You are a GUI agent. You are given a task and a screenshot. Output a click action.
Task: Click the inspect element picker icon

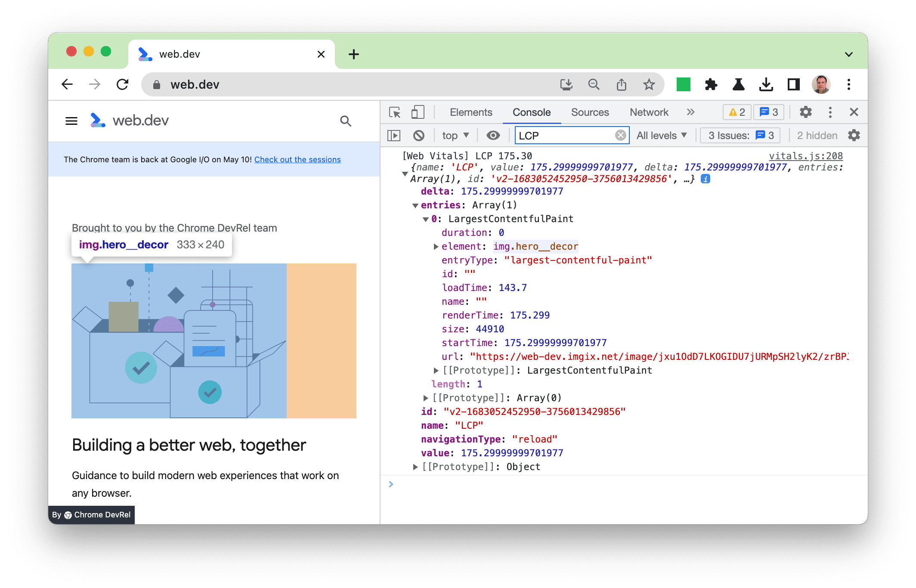(x=395, y=111)
